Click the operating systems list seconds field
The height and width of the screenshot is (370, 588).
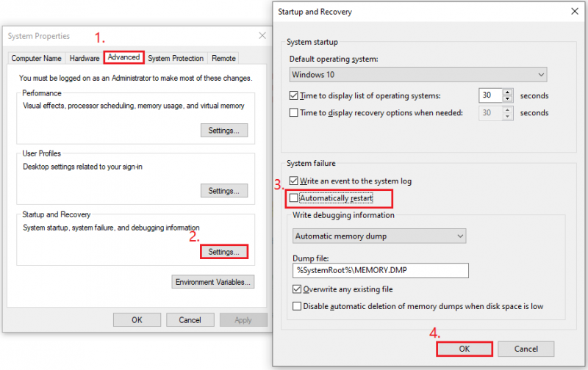pos(490,95)
